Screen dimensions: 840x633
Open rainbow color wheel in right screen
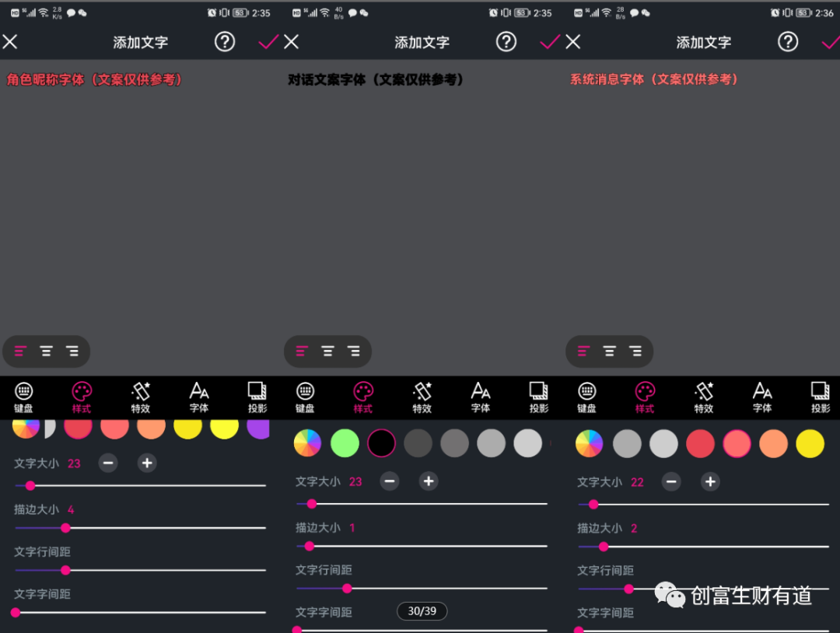coord(589,443)
